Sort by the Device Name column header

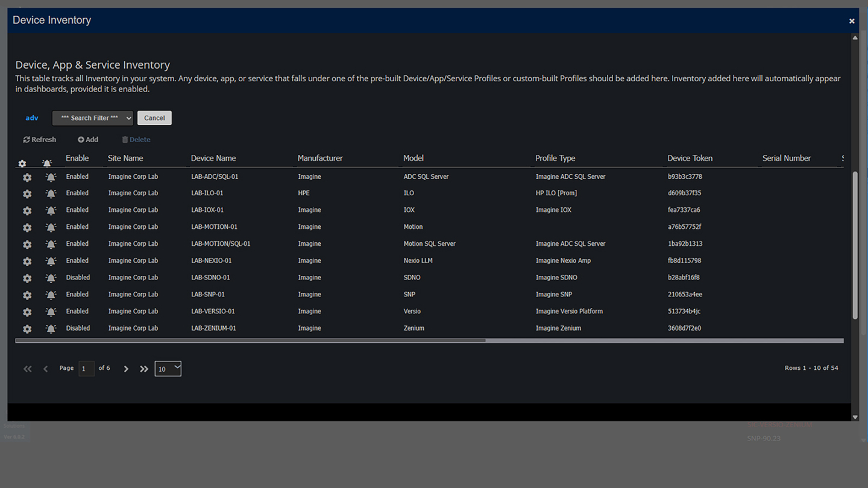(213, 158)
